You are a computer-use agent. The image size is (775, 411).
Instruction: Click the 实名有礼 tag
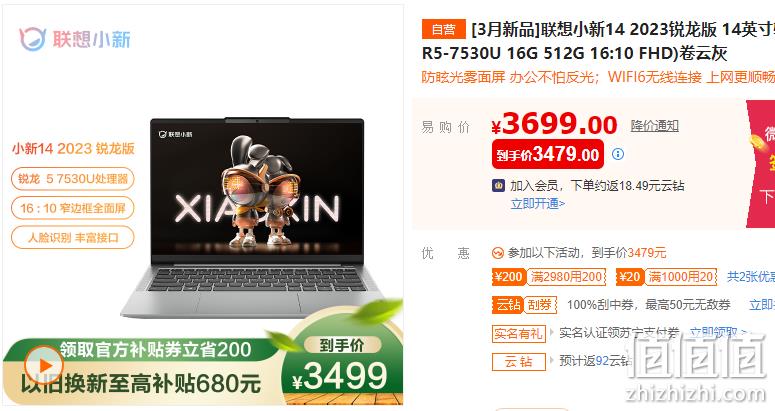click(518, 333)
